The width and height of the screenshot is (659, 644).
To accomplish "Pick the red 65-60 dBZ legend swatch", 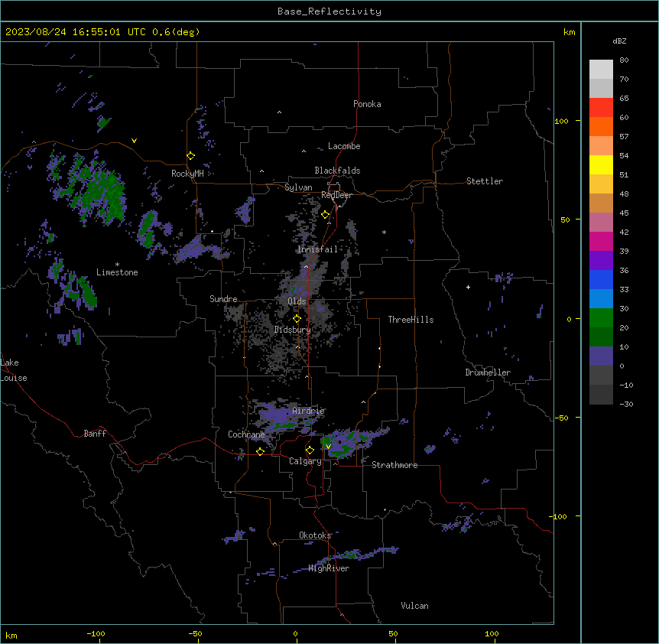I will click(601, 107).
